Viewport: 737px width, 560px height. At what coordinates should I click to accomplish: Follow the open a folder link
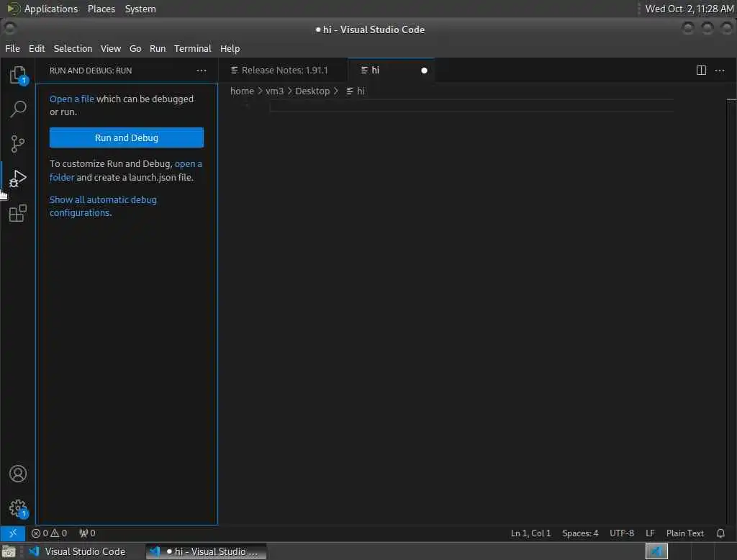(x=125, y=171)
